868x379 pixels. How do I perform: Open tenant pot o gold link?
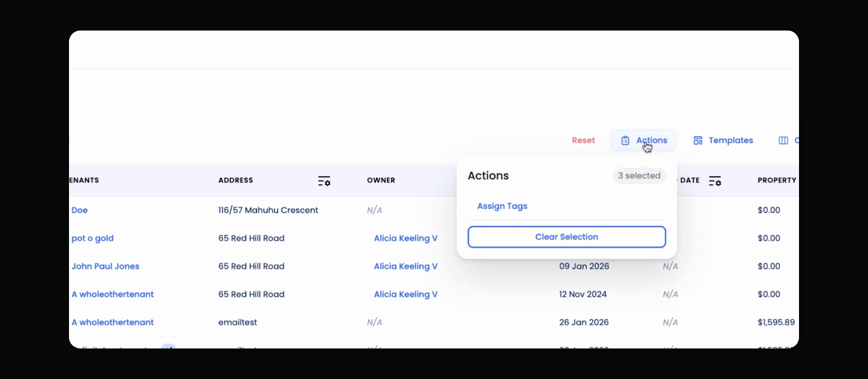pyautogui.click(x=93, y=238)
